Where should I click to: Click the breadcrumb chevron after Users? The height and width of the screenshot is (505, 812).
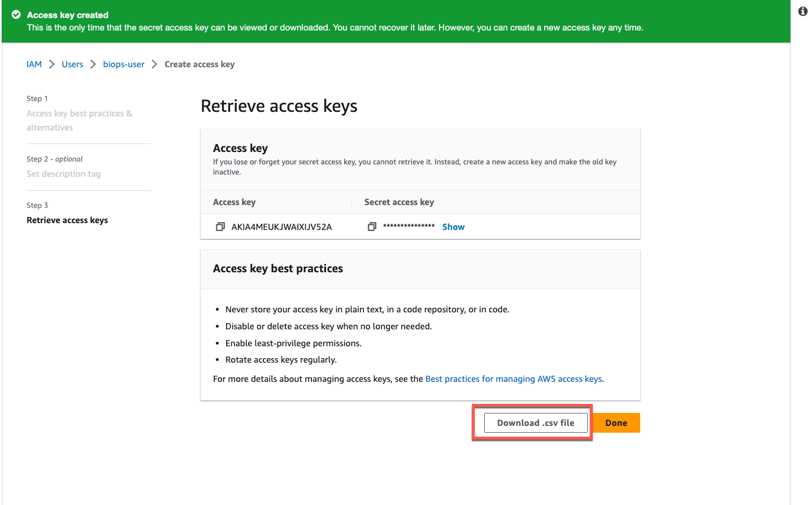[x=93, y=64]
